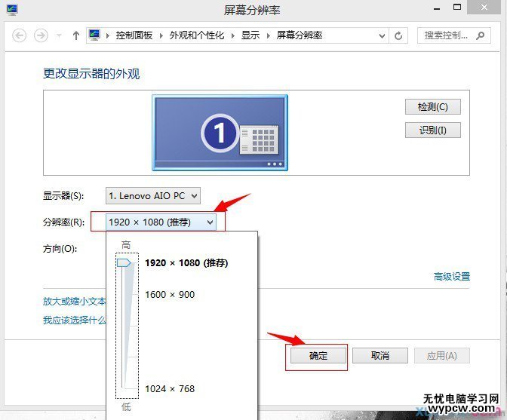Close the 屏幕分辨率 window
507x420 pixels.
coord(484,7)
